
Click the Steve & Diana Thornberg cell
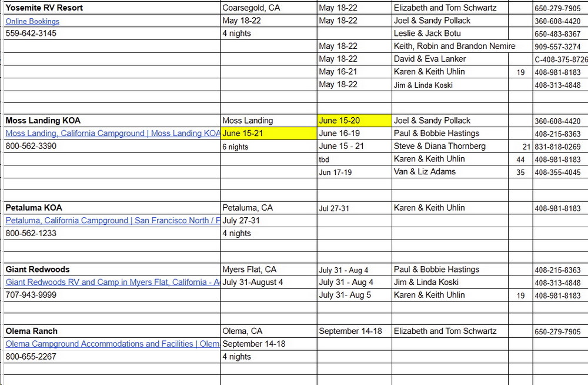(x=439, y=146)
